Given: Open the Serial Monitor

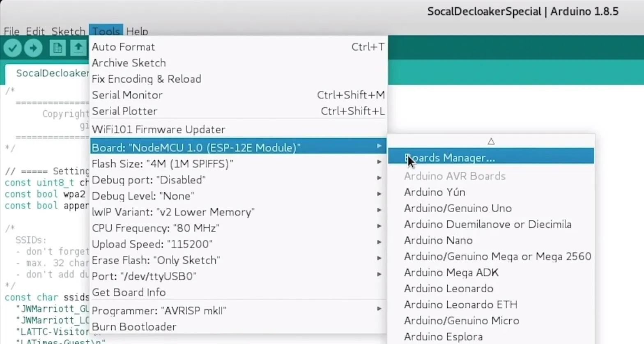Looking at the screenshot, I should (x=238, y=95).
